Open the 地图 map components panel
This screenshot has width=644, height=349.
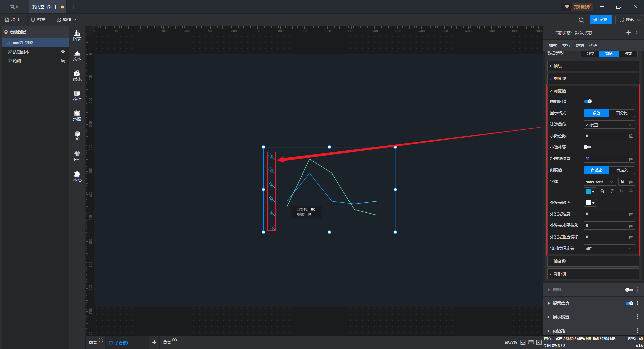77,116
